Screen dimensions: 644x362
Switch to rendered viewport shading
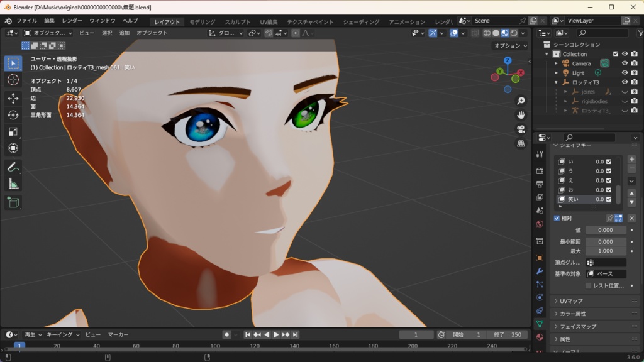click(x=514, y=33)
